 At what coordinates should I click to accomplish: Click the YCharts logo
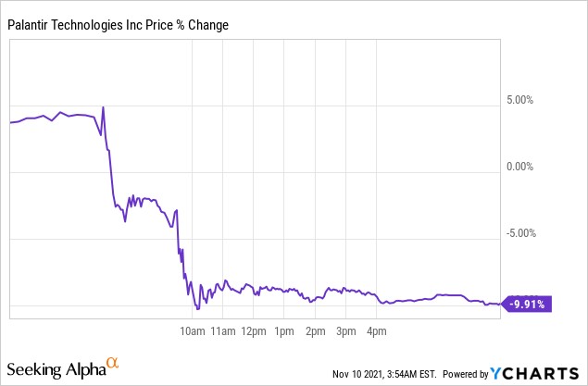click(x=534, y=374)
